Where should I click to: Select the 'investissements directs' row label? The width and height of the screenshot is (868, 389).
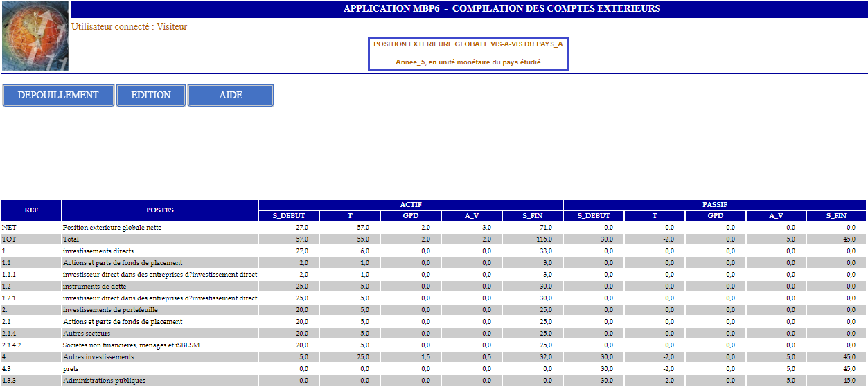pos(98,251)
